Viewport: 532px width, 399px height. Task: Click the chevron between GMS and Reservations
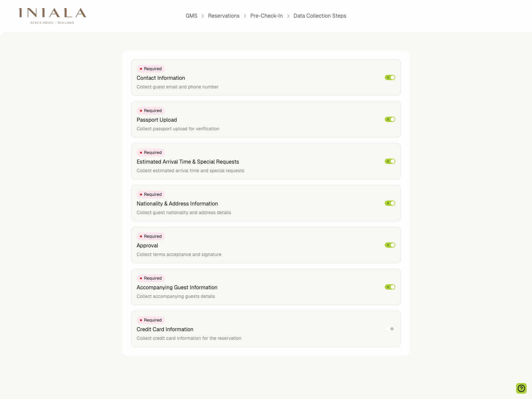tap(203, 16)
